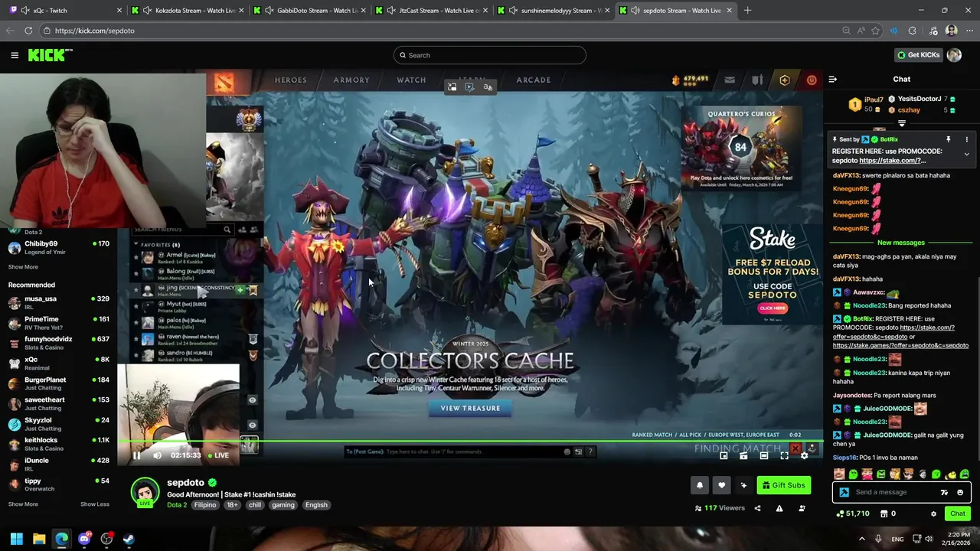
Task: Open the Kick hamburger menu
Action: pos(15,55)
